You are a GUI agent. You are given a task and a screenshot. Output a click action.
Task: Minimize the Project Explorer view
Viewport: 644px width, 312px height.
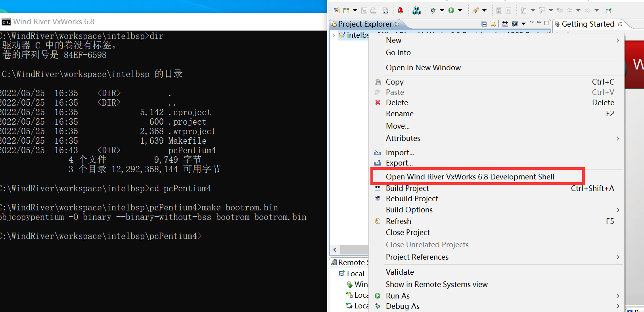539,22
